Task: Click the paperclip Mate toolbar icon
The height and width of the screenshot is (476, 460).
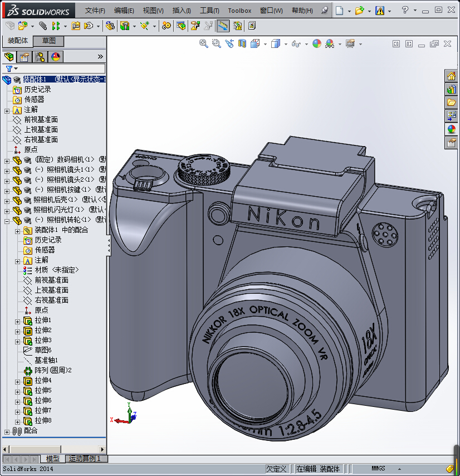Action: click(43, 26)
